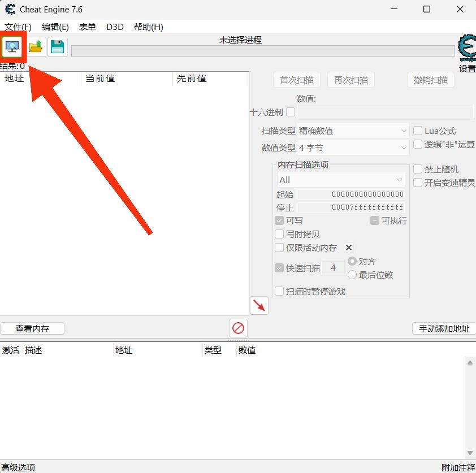Expand the memory region dropdown showing All

(x=341, y=180)
